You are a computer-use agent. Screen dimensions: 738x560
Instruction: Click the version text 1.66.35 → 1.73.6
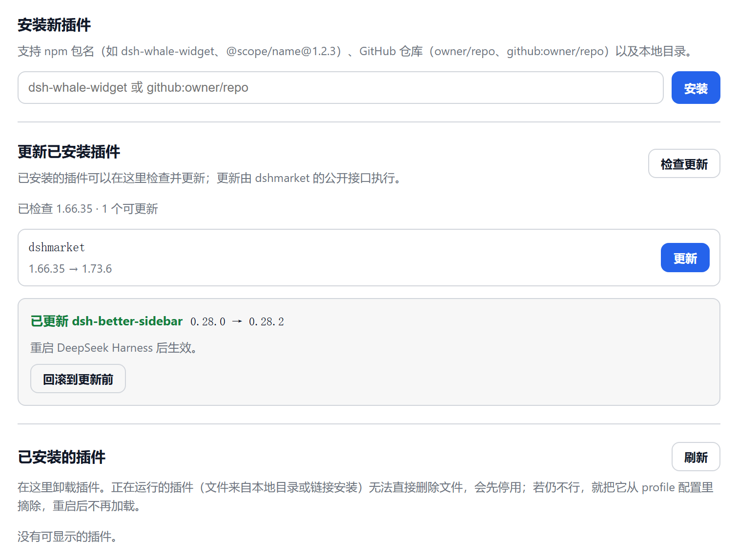pyautogui.click(x=70, y=269)
